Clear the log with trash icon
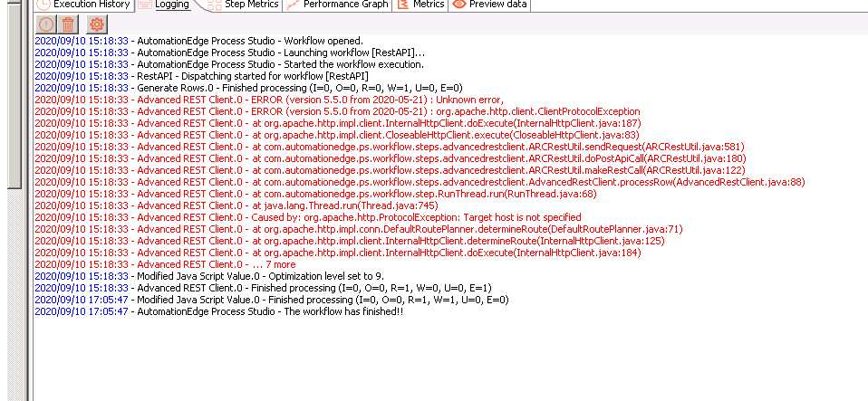 pyautogui.click(x=68, y=24)
